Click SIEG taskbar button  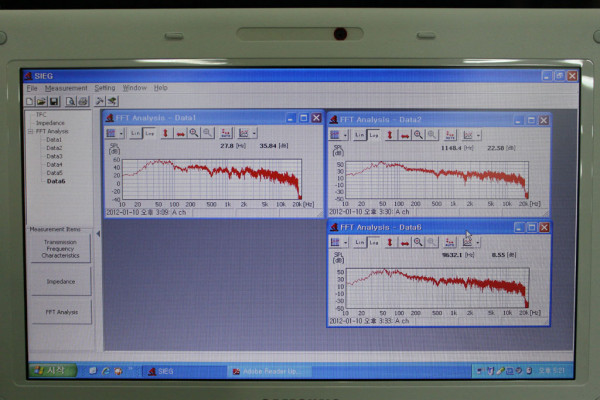[x=184, y=371]
